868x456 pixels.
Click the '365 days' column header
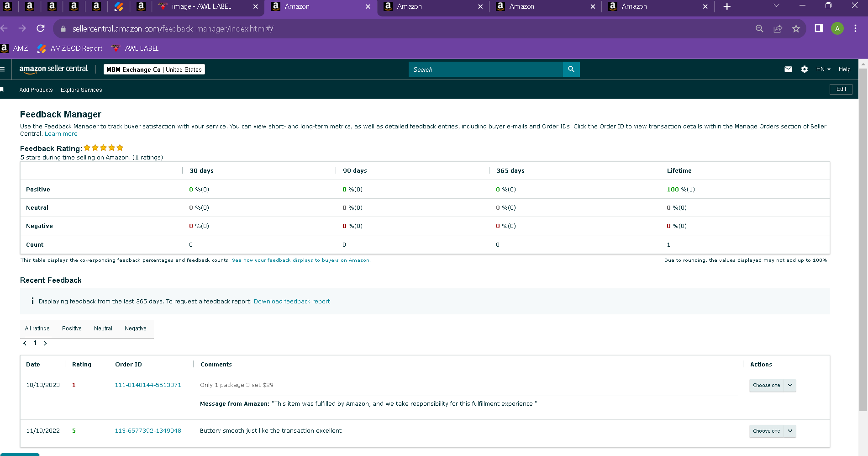click(x=510, y=171)
